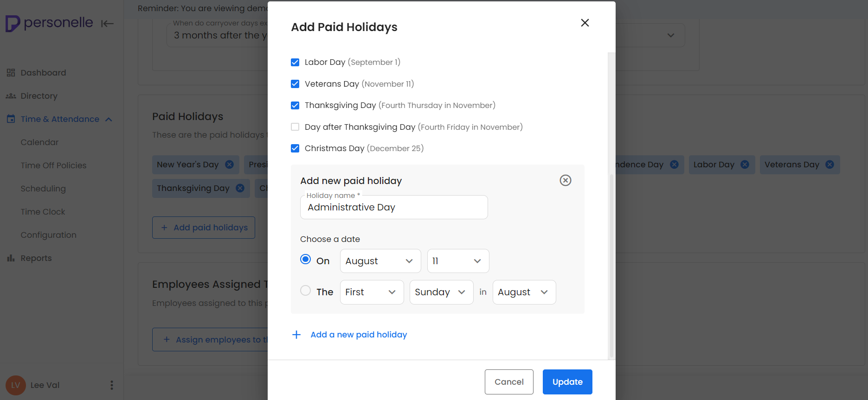Go to Reports in the sidebar
This screenshot has height=400, width=868.
[x=36, y=258]
